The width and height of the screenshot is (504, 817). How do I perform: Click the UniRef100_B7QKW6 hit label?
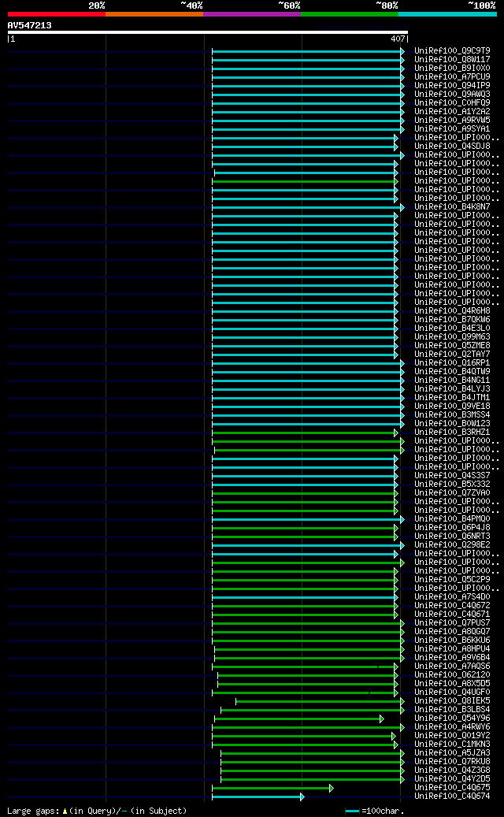(452, 319)
